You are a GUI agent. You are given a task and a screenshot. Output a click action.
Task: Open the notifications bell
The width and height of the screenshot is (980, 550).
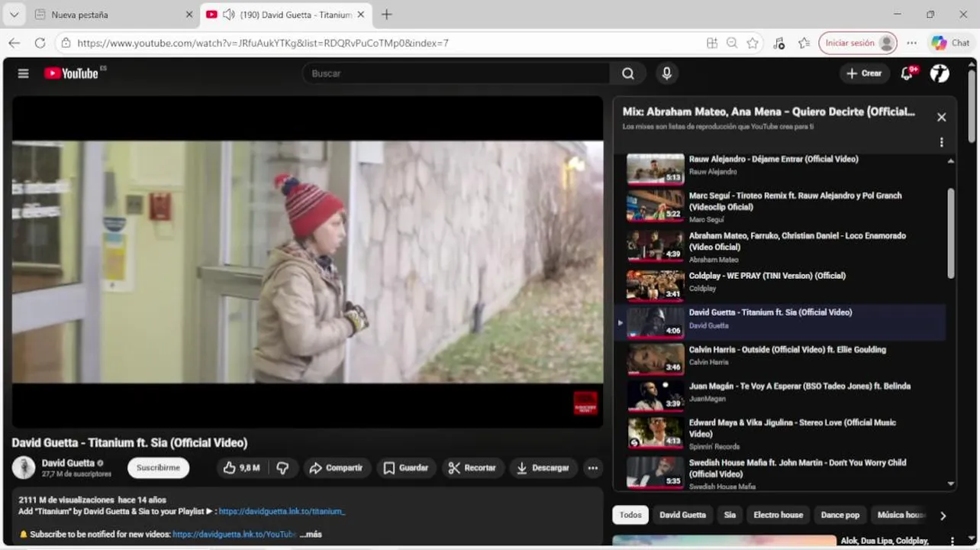907,73
